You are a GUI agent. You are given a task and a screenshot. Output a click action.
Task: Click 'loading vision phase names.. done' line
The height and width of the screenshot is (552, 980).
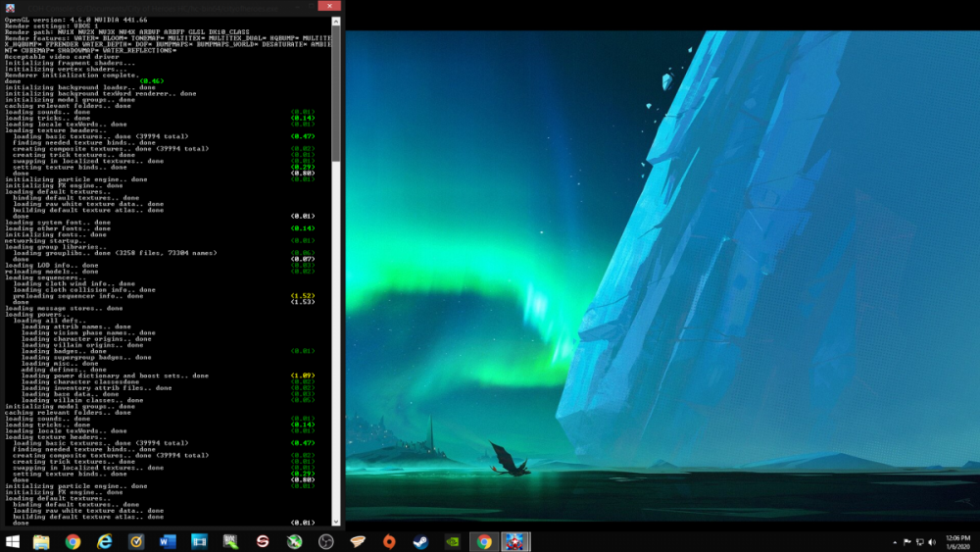tap(88, 332)
